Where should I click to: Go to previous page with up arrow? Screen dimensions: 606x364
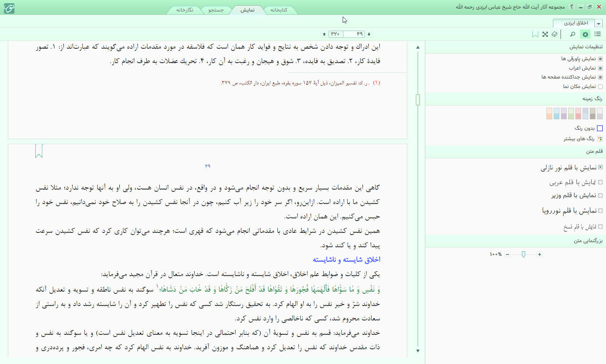click(x=324, y=34)
